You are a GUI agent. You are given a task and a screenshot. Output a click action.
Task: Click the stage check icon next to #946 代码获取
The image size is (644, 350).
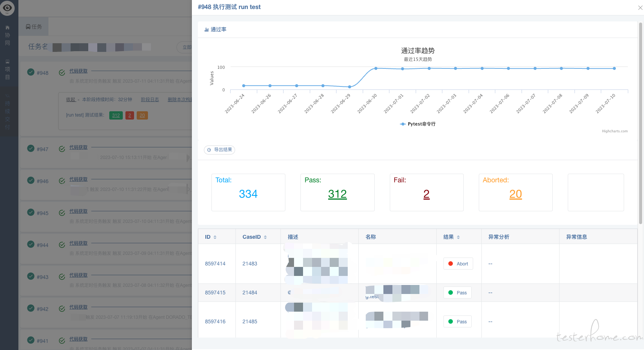click(x=62, y=181)
